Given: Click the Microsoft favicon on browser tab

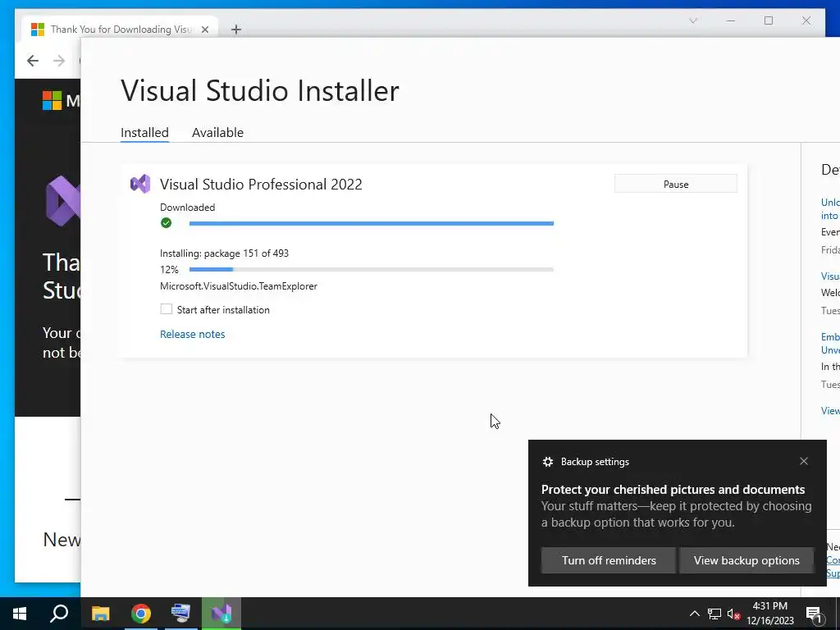Looking at the screenshot, I should 38,30.
